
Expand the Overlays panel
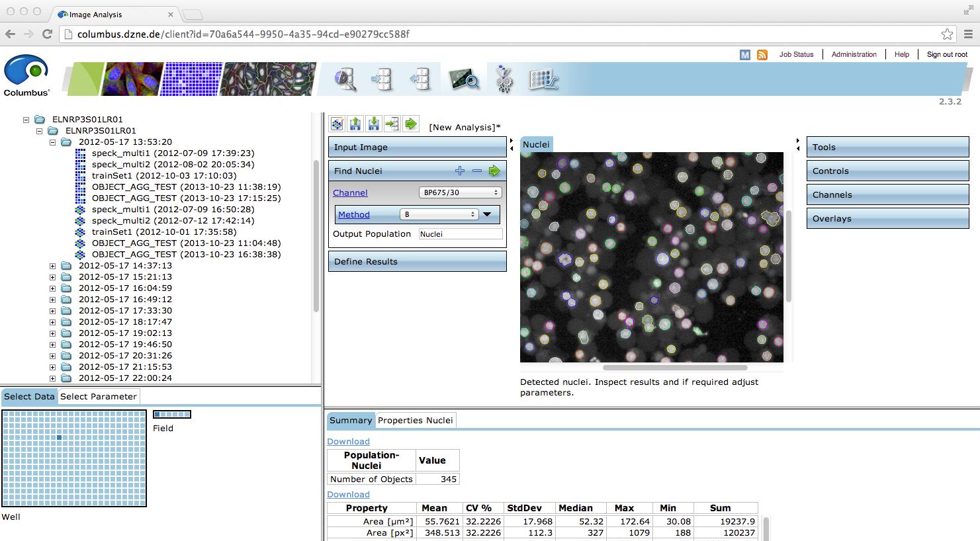887,219
